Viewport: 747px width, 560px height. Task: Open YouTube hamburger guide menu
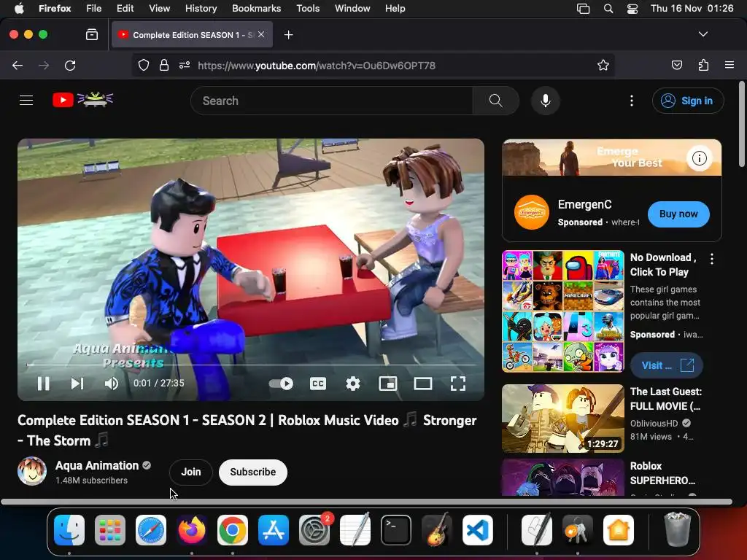pyautogui.click(x=26, y=101)
